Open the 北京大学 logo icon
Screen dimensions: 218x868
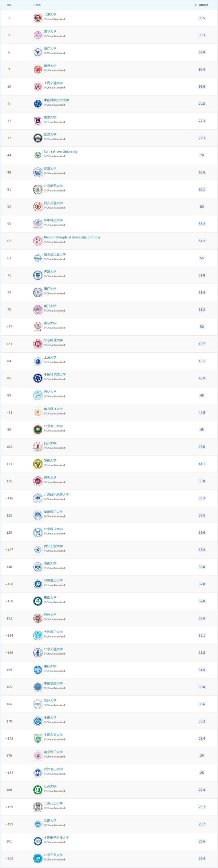click(38, 18)
